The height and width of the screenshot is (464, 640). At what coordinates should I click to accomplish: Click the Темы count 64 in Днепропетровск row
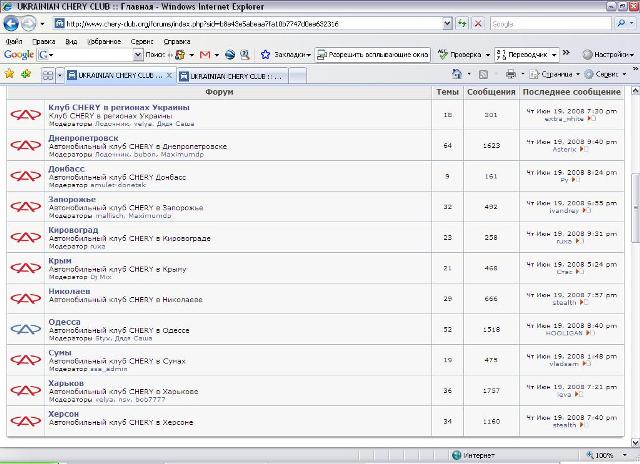pyautogui.click(x=447, y=145)
